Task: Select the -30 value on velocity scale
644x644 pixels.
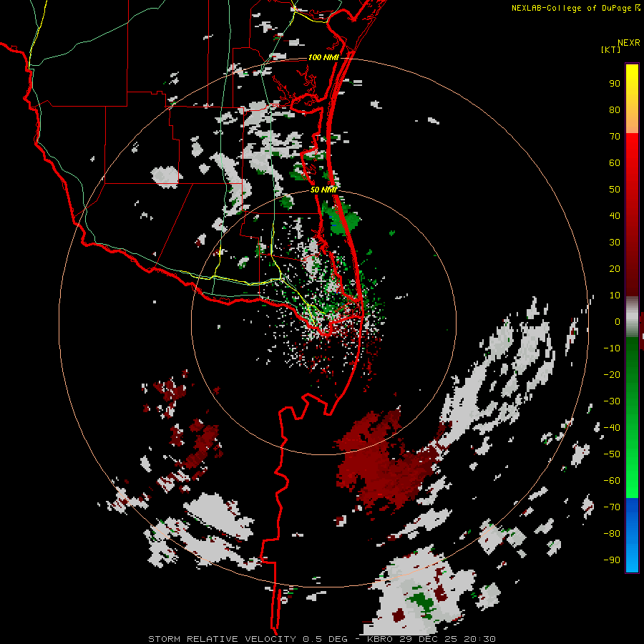Action: pos(612,401)
